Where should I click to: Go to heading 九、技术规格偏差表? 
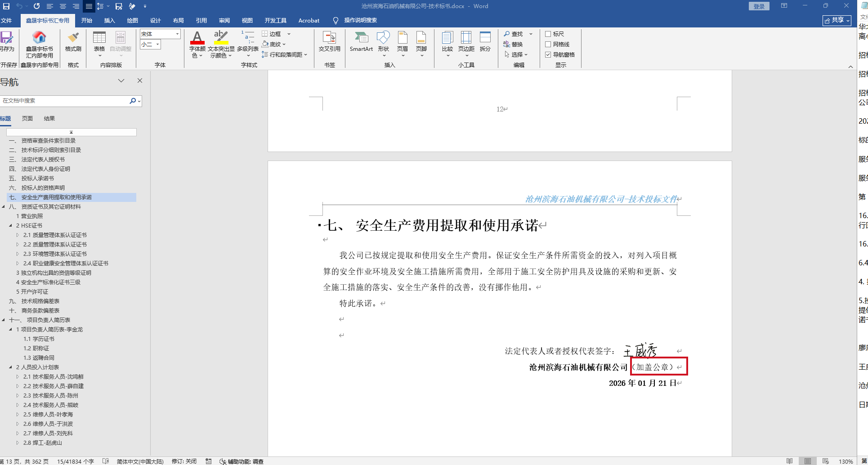click(x=34, y=301)
